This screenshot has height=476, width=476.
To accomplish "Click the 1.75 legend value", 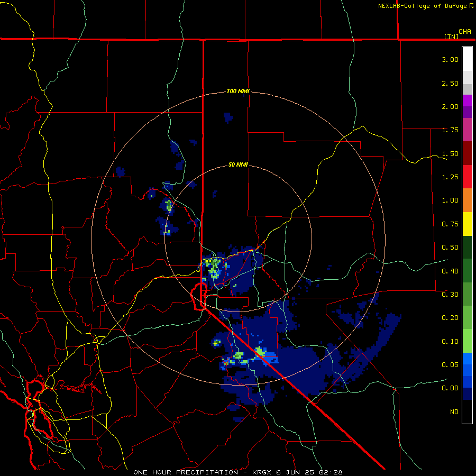I will [450, 130].
